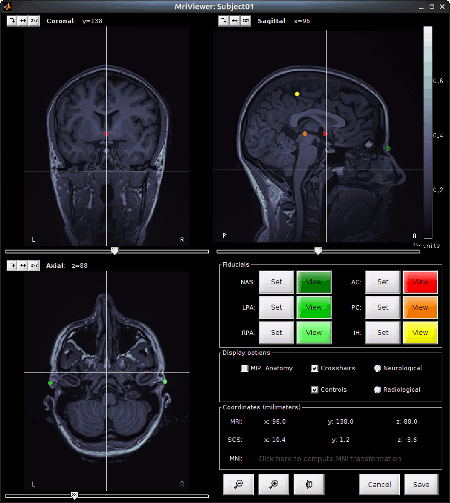View the NAS fiducial (dark green button)
Image resolution: width=450 pixels, height=503 pixels.
[x=314, y=282]
